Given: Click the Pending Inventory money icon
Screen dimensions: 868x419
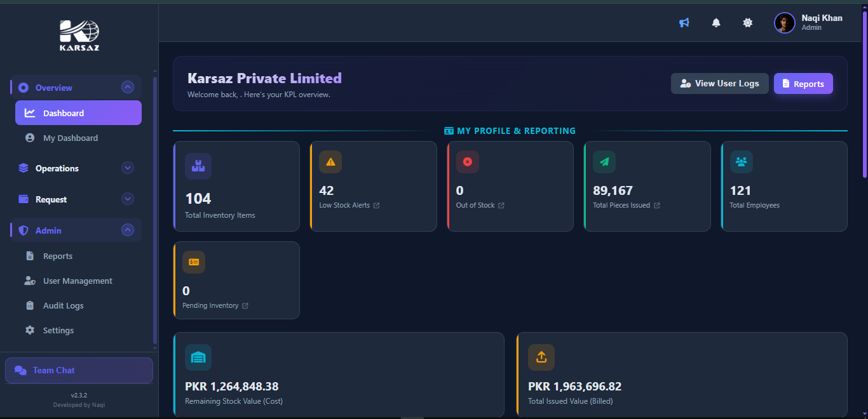Looking at the screenshot, I should (194, 262).
